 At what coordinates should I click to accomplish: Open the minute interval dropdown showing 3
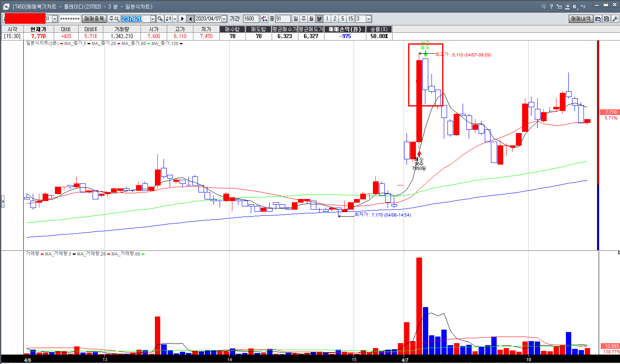click(x=369, y=19)
